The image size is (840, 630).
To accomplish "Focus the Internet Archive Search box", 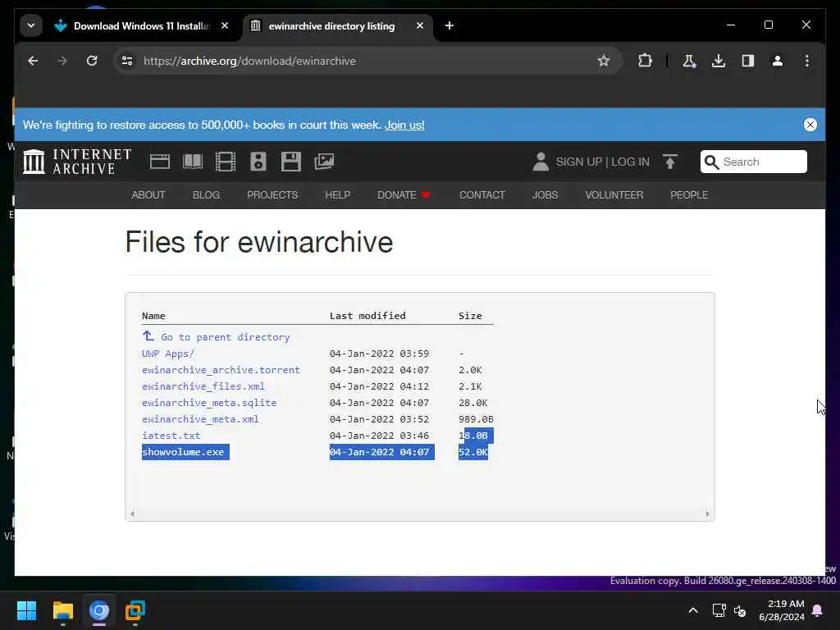I will pyautogui.click(x=753, y=162).
